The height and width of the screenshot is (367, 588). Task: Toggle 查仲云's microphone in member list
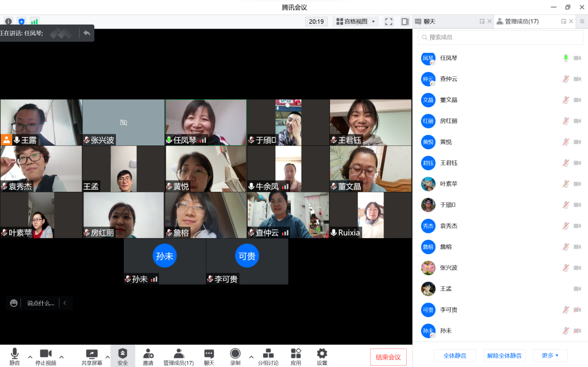point(566,79)
